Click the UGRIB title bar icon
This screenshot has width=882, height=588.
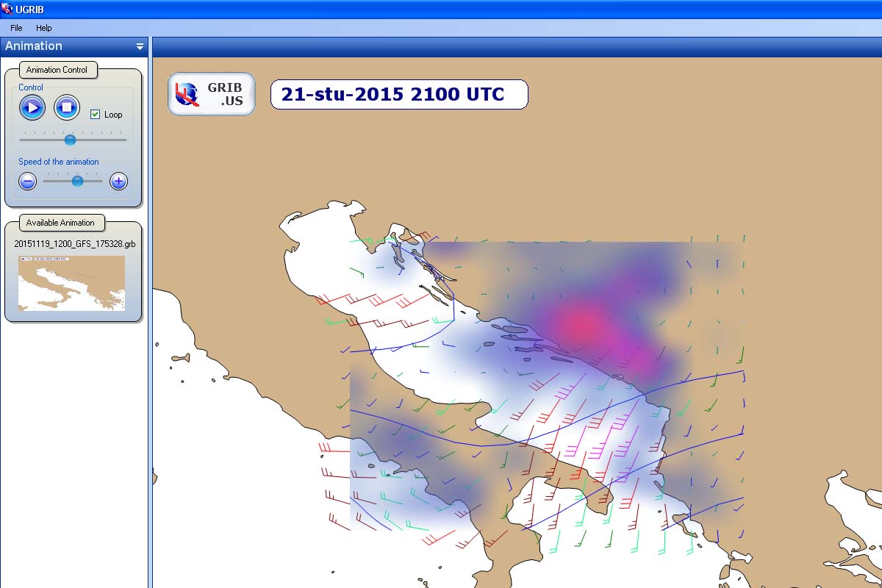pos(7,9)
